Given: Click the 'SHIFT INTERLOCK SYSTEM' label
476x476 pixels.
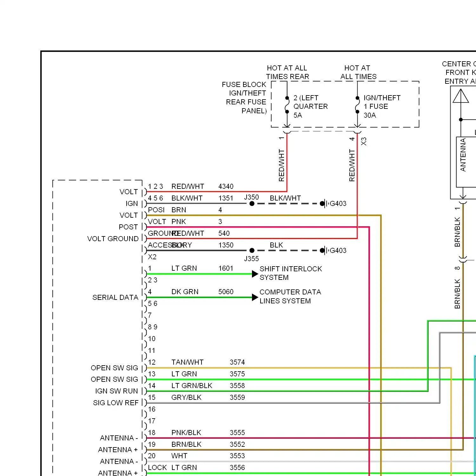Looking at the screenshot, I should coord(291,273).
